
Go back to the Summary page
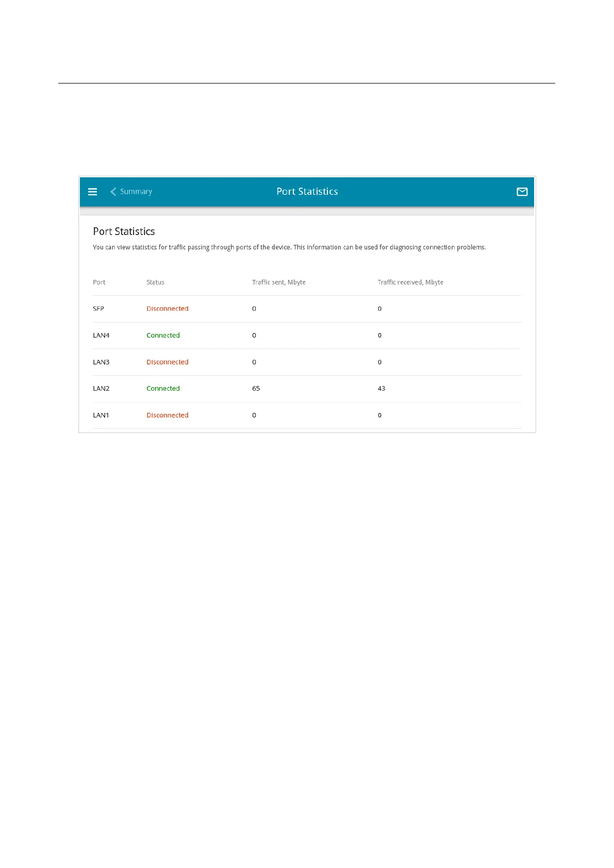coord(136,192)
